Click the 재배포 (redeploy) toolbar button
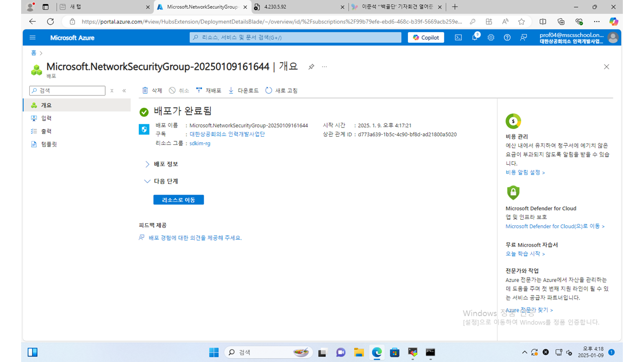 pos(208,90)
